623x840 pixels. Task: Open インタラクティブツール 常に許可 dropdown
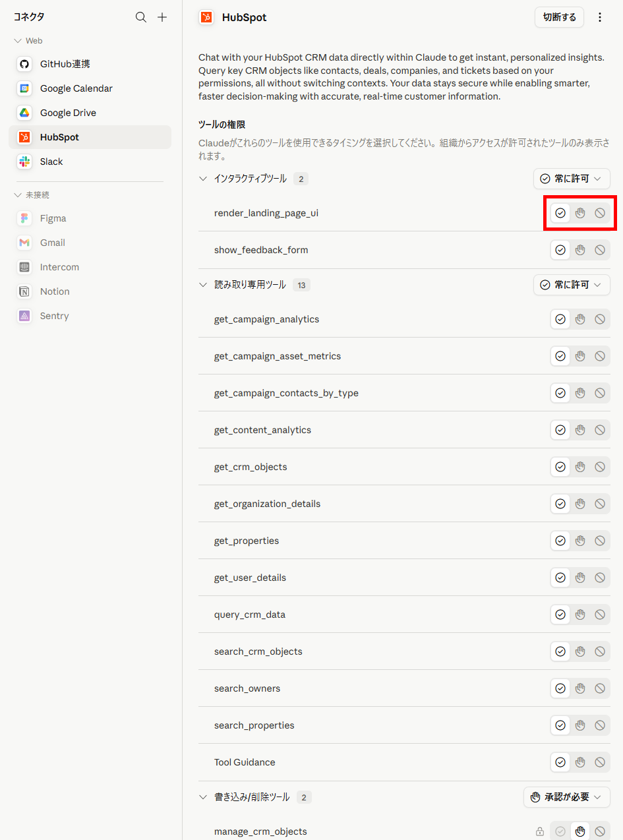tap(572, 179)
